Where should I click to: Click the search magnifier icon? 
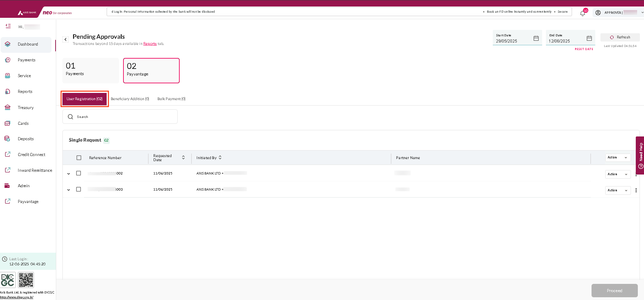click(x=71, y=117)
